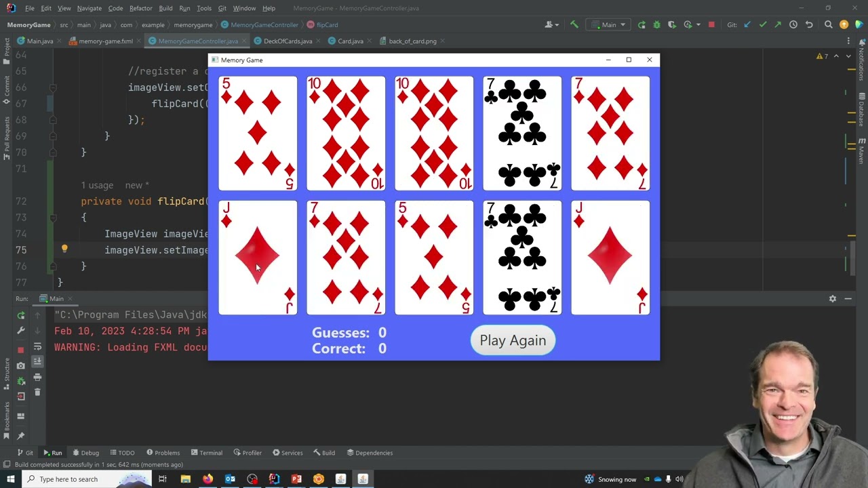Open the Dependencies tool window
Viewport: 868px width, 488px height.
[x=370, y=453]
